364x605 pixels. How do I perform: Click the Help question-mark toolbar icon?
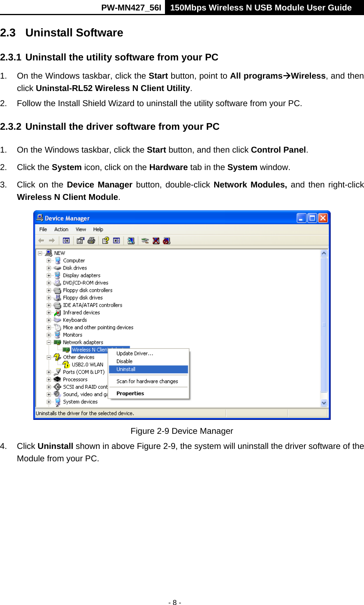click(x=105, y=241)
